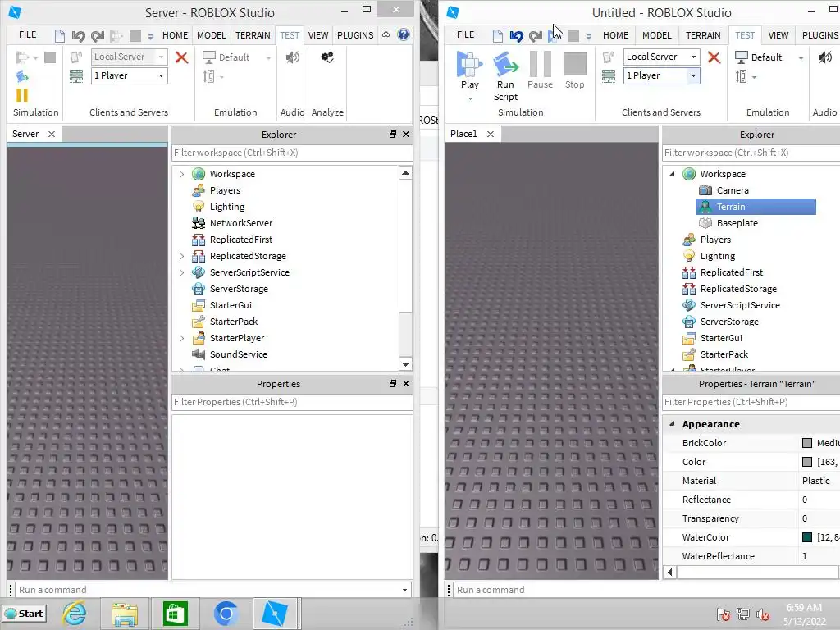840x630 pixels.
Task: Click the WaterColor swatch in Properties
Action: 807,537
